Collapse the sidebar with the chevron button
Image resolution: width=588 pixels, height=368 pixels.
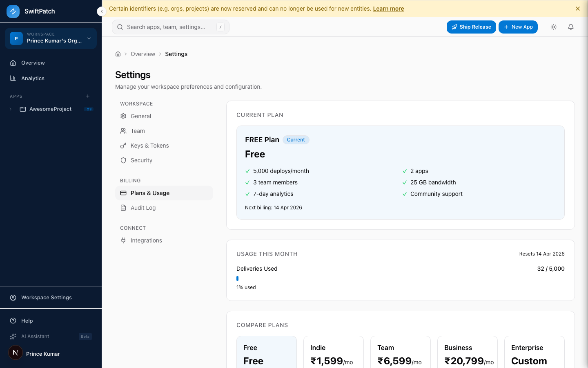101,11
